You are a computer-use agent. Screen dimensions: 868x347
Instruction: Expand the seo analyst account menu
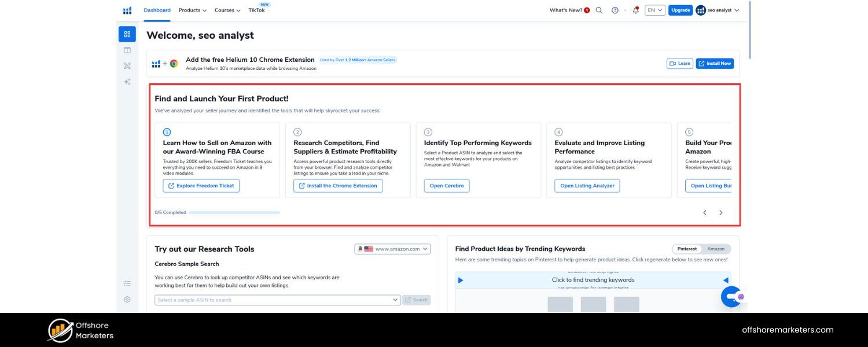click(x=718, y=10)
